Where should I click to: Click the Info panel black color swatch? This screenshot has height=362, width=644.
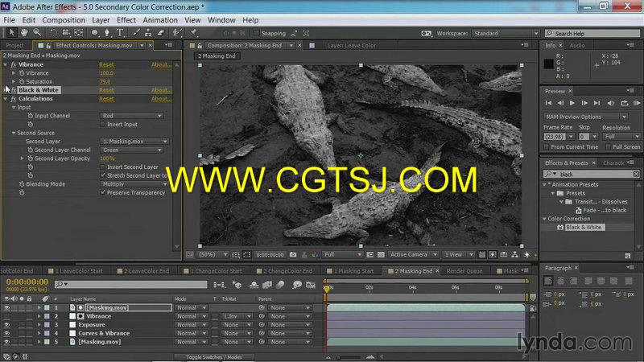548,64
